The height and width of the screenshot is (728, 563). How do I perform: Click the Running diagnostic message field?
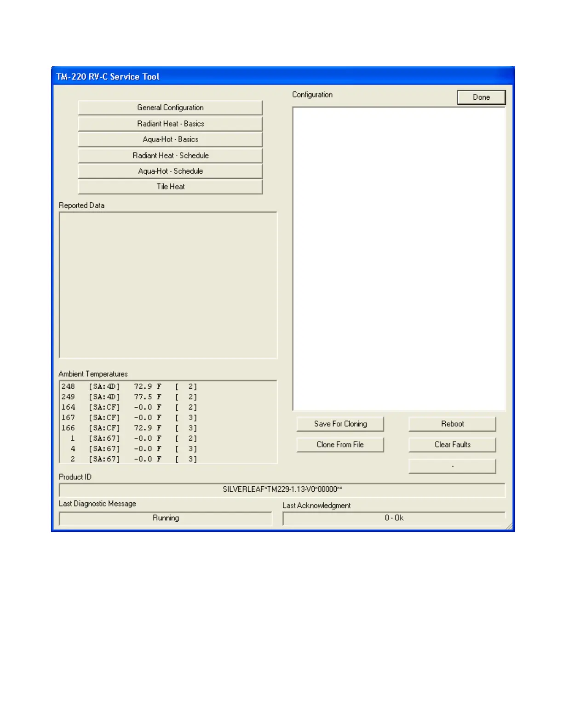[166, 518]
